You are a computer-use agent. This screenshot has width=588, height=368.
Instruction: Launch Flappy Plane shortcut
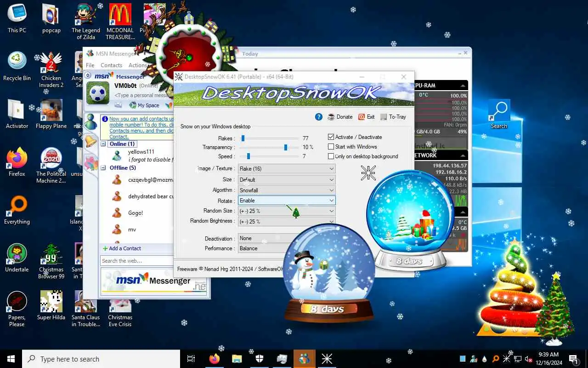(51, 114)
